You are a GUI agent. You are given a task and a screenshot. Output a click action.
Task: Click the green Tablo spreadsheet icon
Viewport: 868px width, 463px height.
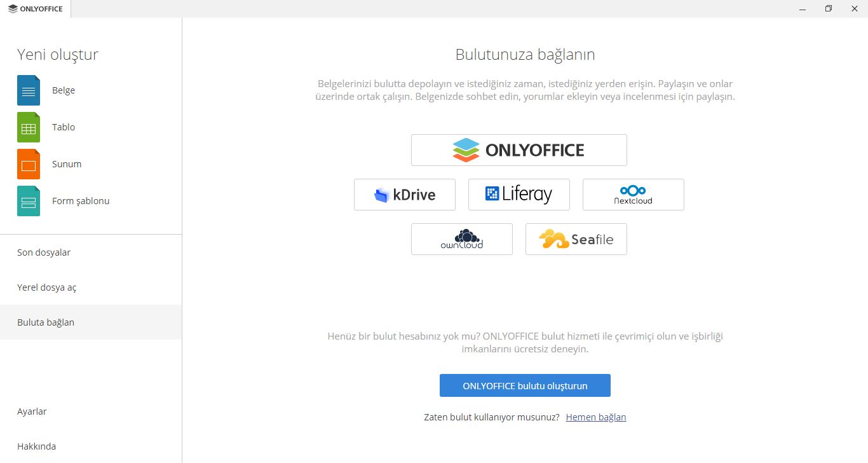29,127
